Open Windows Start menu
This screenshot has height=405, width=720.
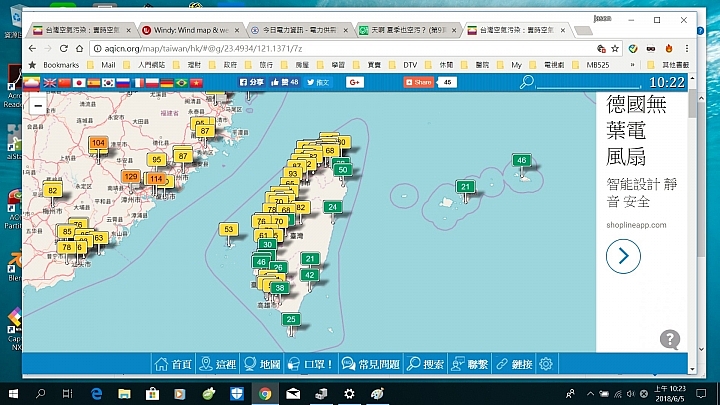point(13,394)
